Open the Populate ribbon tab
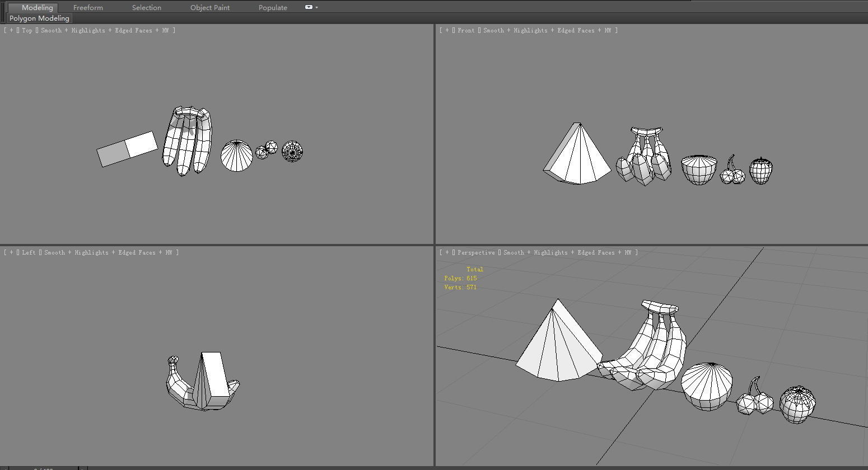The width and height of the screenshot is (868, 470). click(273, 7)
